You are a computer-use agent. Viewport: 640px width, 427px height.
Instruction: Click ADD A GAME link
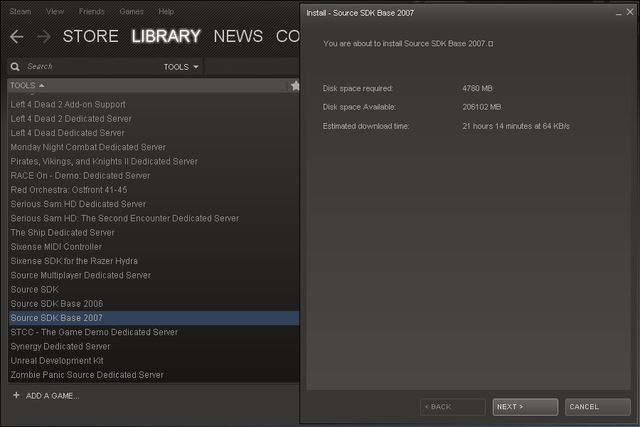tap(52, 396)
